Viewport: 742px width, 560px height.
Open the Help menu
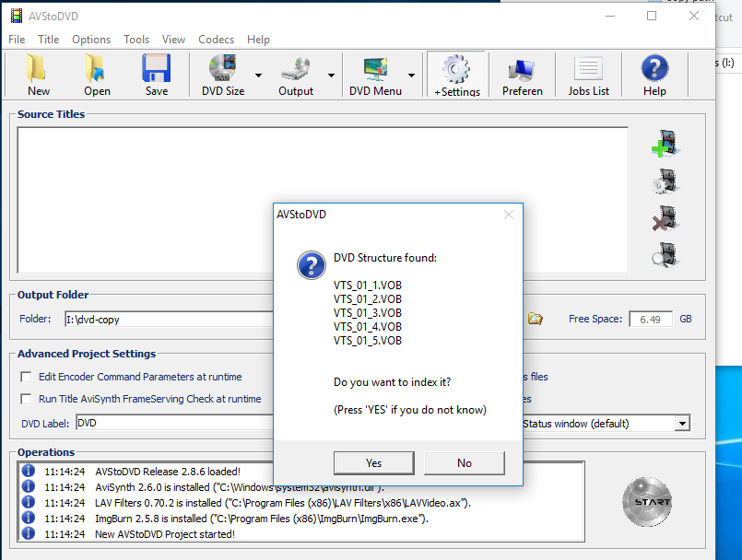pos(258,40)
